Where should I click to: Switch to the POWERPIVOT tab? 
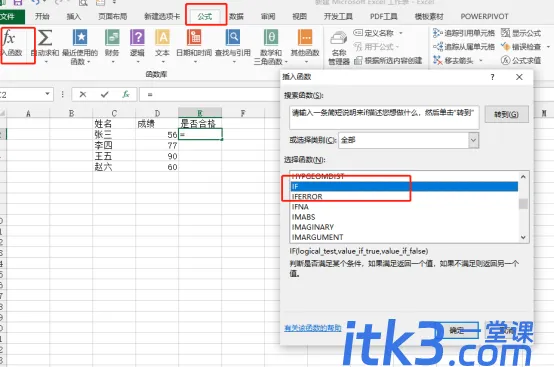484,16
